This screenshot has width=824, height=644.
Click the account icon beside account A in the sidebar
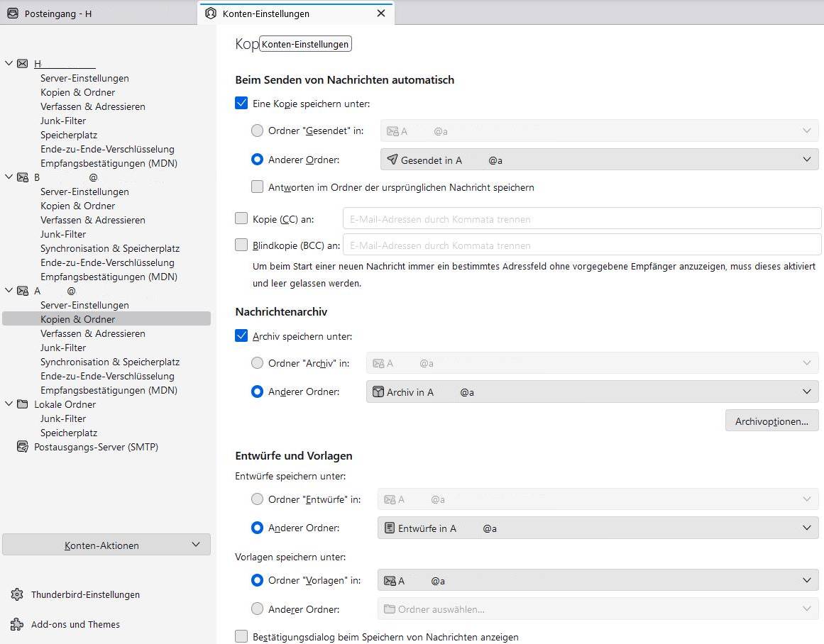(23, 291)
